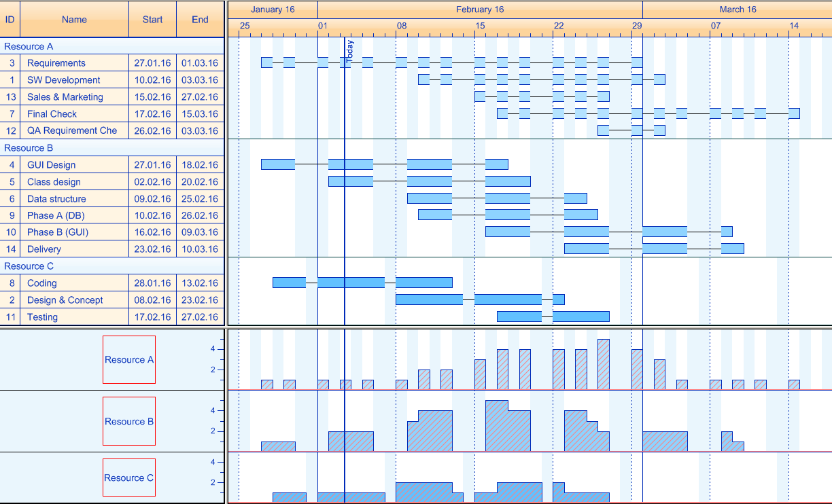Click Requirements end date 01.03.16
This screenshot has width=832, height=504.
[200, 63]
